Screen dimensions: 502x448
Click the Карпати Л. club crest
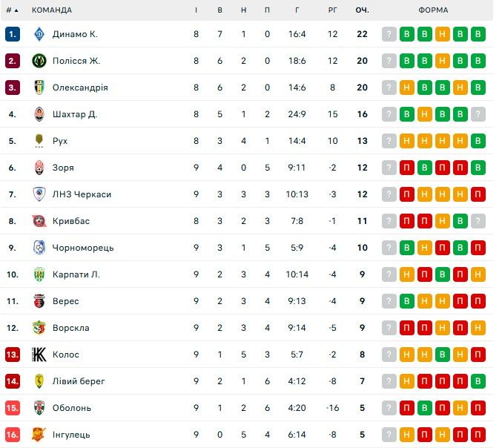pyautogui.click(x=39, y=274)
